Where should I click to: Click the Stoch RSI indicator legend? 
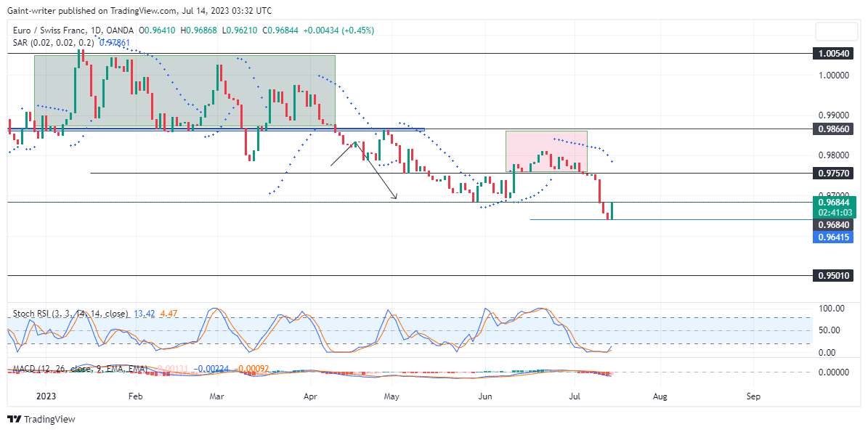tap(70, 314)
